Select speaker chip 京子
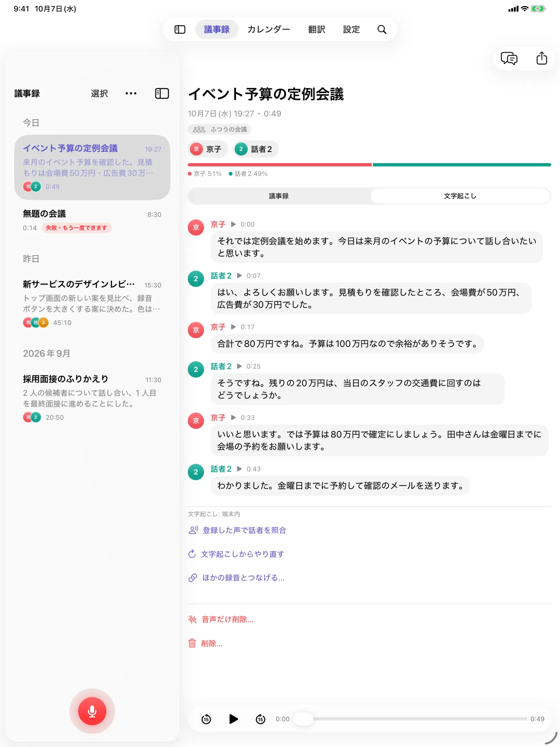 tap(208, 149)
